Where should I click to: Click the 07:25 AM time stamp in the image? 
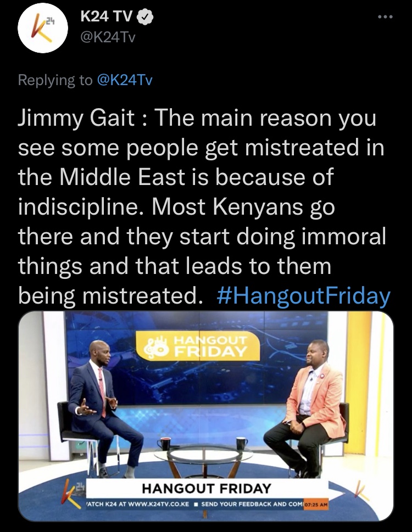[316, 505]
